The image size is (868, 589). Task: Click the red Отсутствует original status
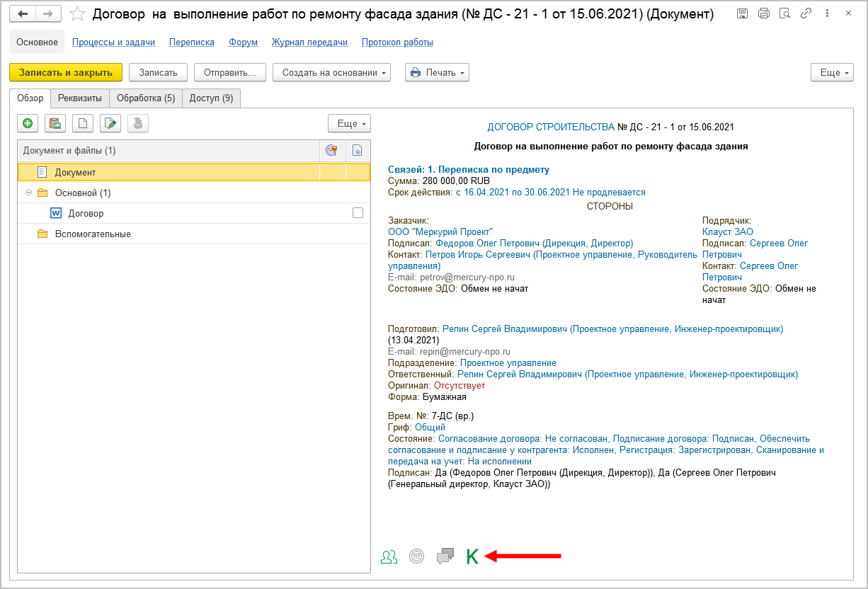coord(459,385)
